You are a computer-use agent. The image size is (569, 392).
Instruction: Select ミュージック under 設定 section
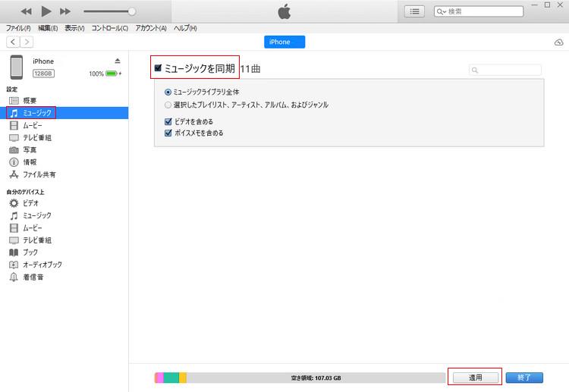coord(64,113)
